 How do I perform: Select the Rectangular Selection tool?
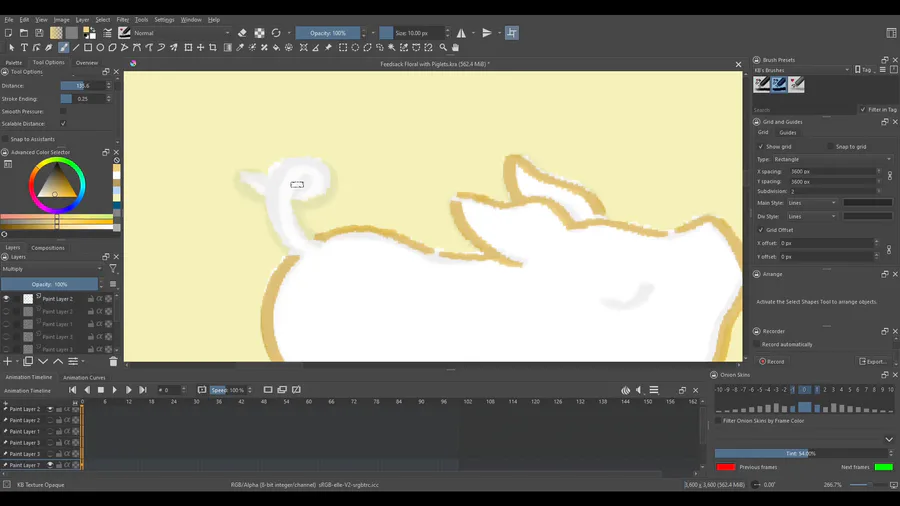(x=343, y=48)
